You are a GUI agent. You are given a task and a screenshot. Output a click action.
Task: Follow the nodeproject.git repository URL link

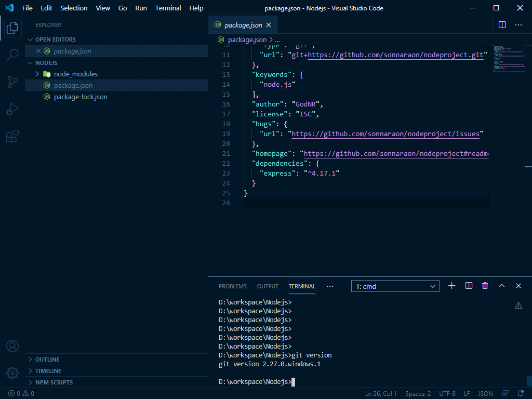(x=395, y=55)
